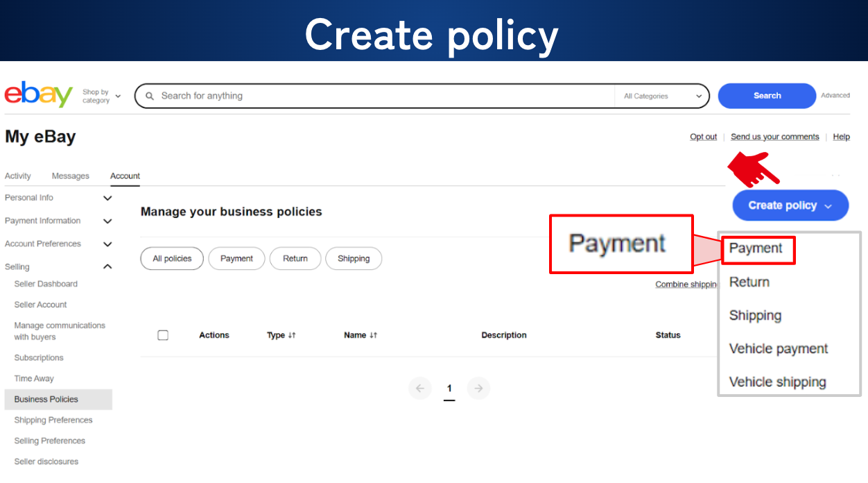The image size is (868, 483).
Task: Sort by Name column arrows
Action: tap(373, 335)
